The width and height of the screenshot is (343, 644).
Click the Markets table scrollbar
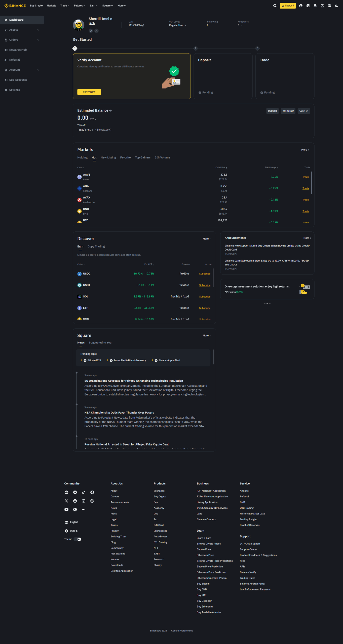[311, 183]
